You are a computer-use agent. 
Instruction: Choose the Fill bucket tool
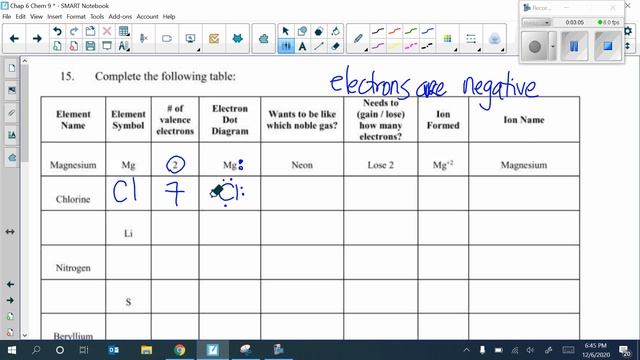pos(336,31)
